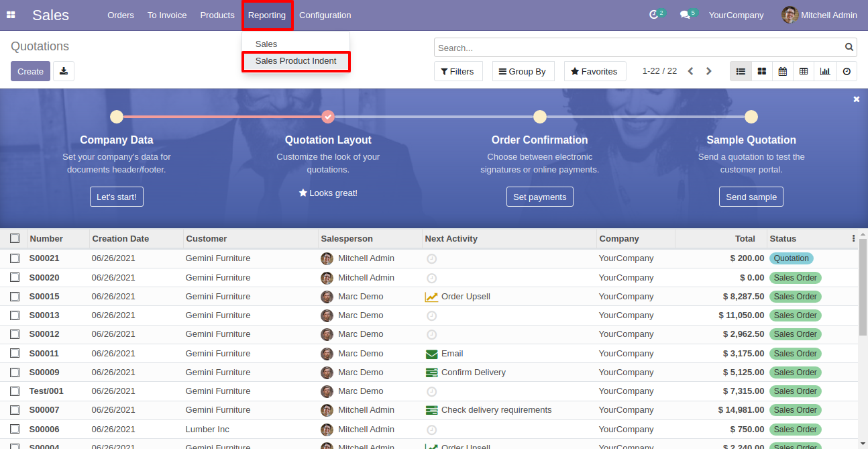
Task: Go to next page arrow
Action: pos(708,71)
